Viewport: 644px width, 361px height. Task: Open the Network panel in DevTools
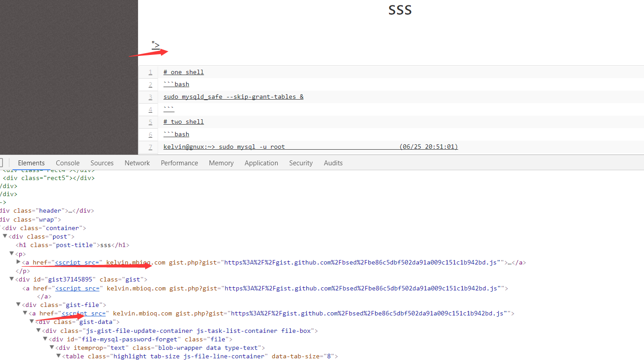(x=137, y=163)
